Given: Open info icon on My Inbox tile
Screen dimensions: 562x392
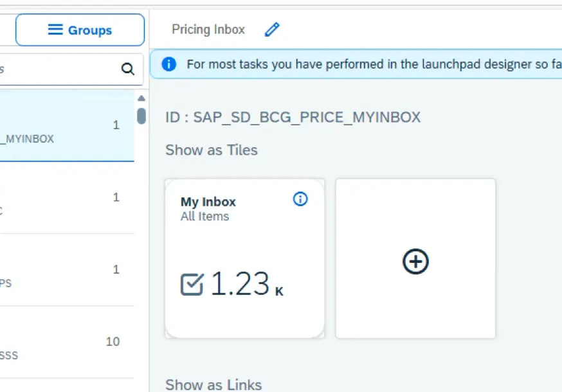Looking at the screenshot, I should pos(300,199).
